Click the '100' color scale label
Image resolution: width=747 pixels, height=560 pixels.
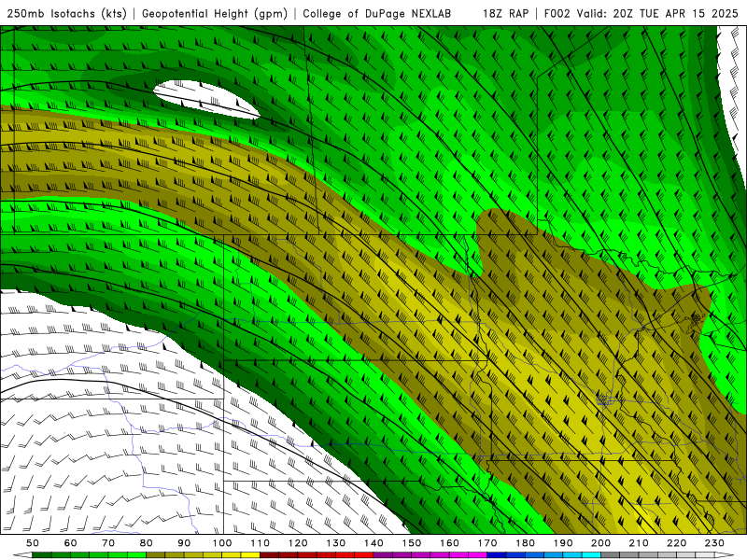coord(222,543)
